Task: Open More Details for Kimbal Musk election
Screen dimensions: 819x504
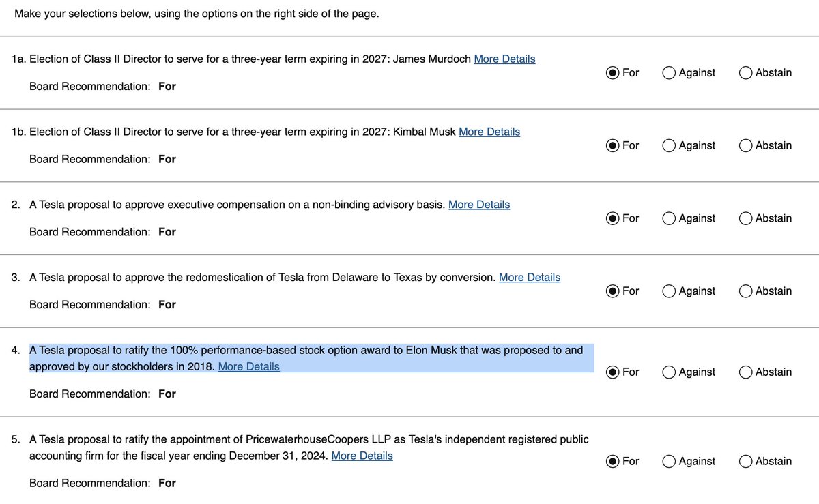Action: 489,132
